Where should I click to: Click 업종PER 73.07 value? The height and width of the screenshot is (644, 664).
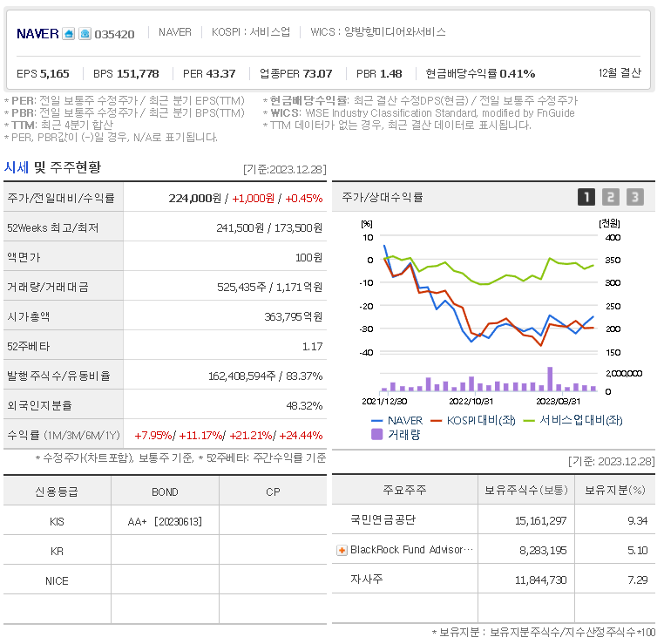296,74
